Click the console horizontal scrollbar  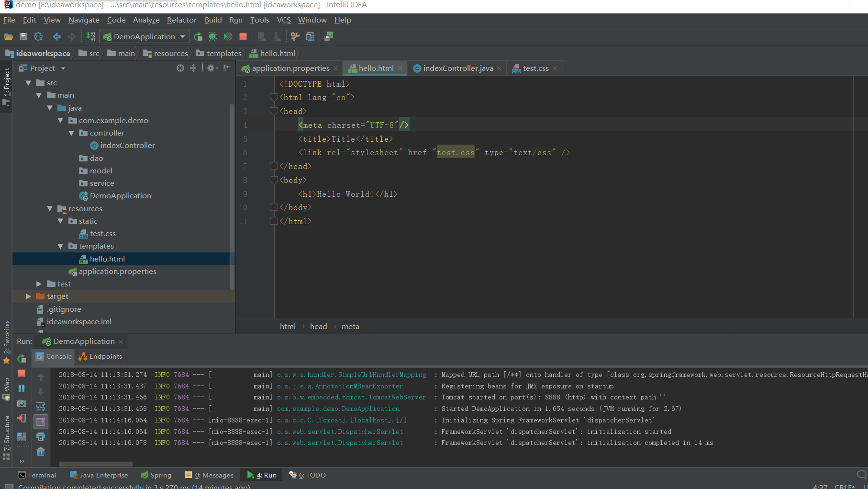(96, 464)
